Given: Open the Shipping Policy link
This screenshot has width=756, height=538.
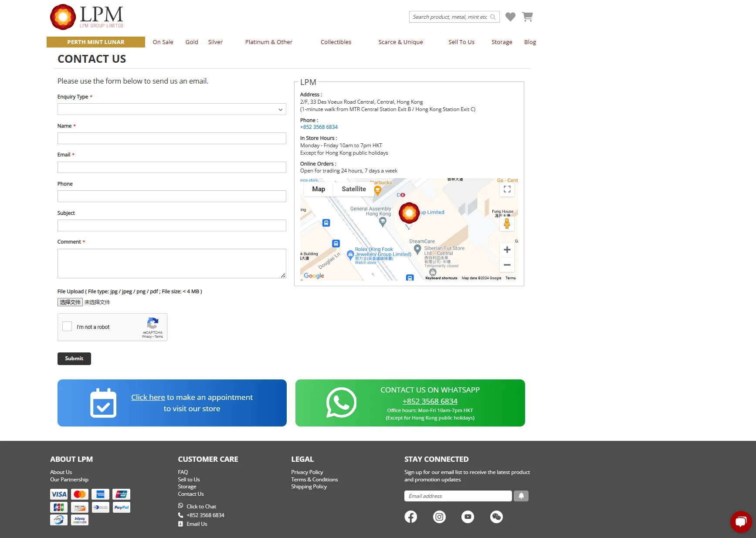Looking at the screenshot, I should (309, 487).
